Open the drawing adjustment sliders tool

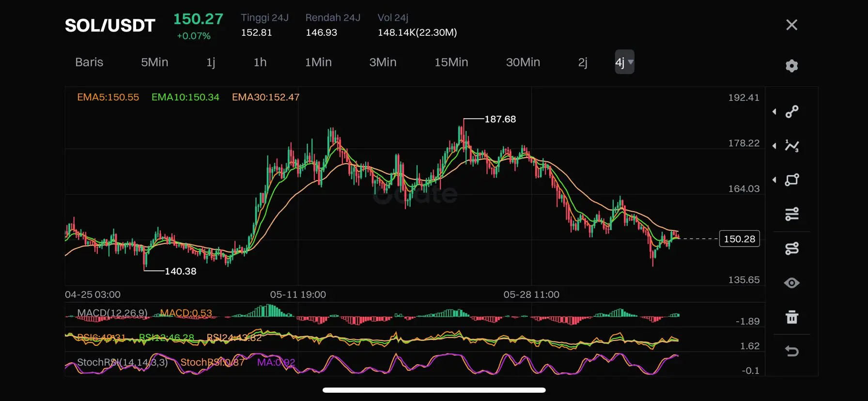[x=792, y=214]
